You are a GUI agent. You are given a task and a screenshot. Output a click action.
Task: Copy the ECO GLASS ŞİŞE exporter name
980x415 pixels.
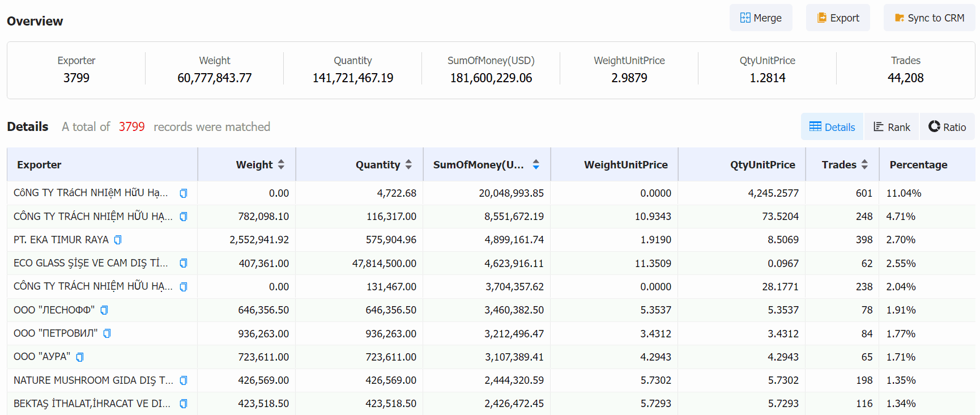[184, 263]
